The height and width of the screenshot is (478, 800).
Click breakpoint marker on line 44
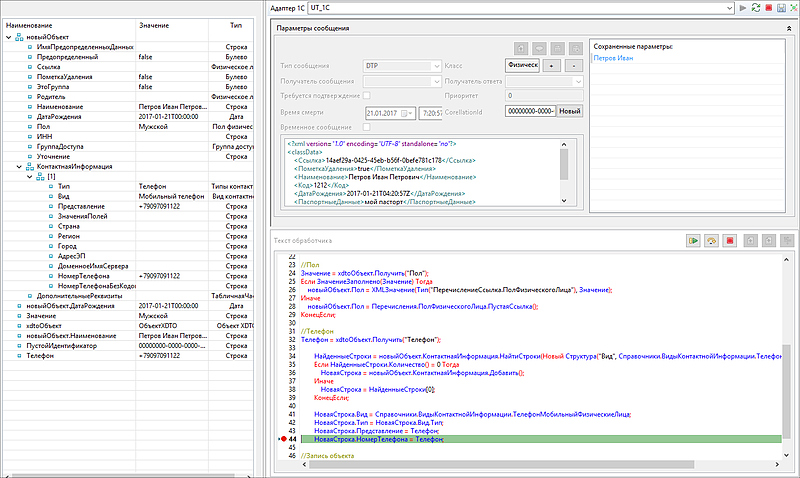coord(283,440)
